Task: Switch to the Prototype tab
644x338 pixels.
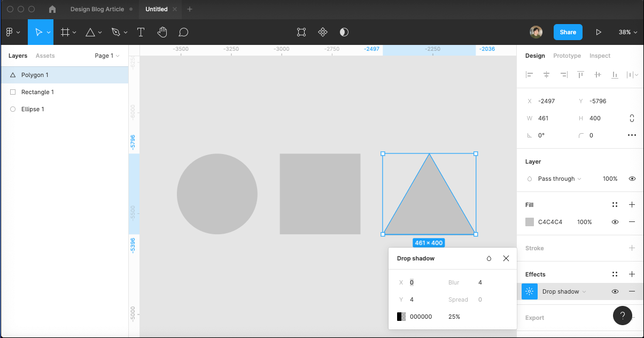Action: tap(567, 56)
